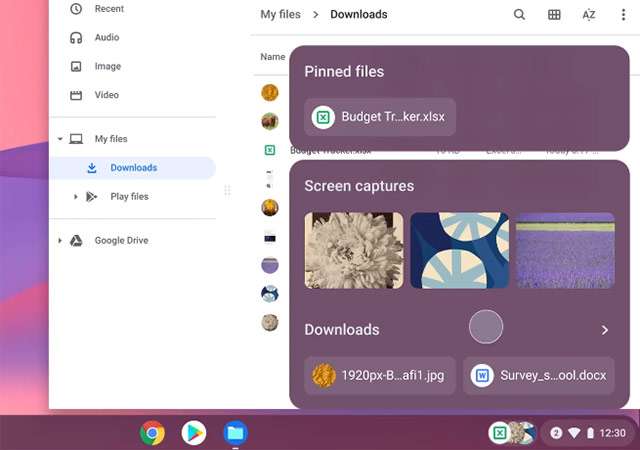Click the Tote holding space shelf icon
Viewport: 640px width, 450px height.
click(511, 433)
